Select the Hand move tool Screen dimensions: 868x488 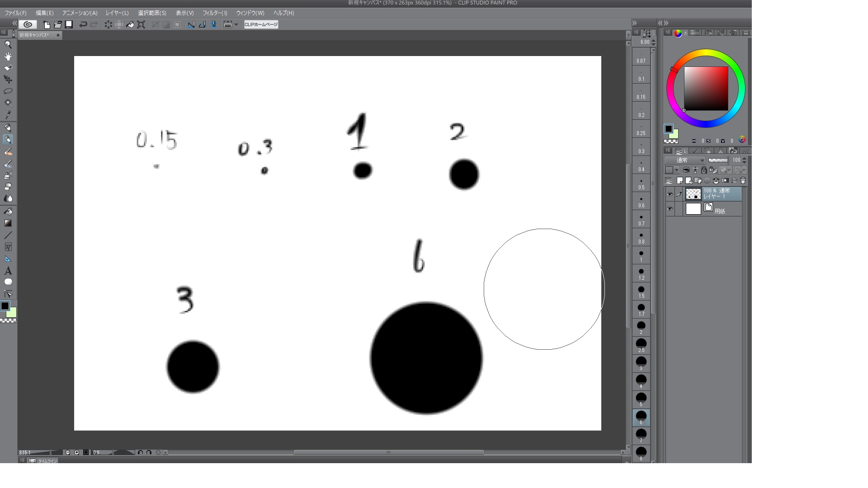(8, 56)
